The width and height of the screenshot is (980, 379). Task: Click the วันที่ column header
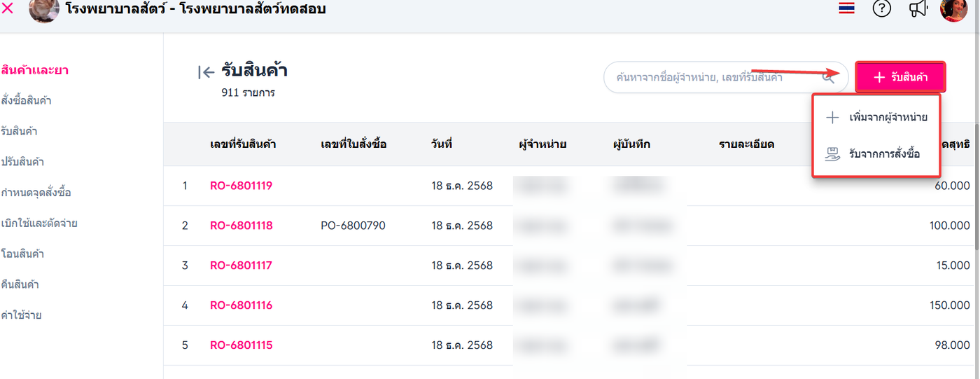[442, 144]
